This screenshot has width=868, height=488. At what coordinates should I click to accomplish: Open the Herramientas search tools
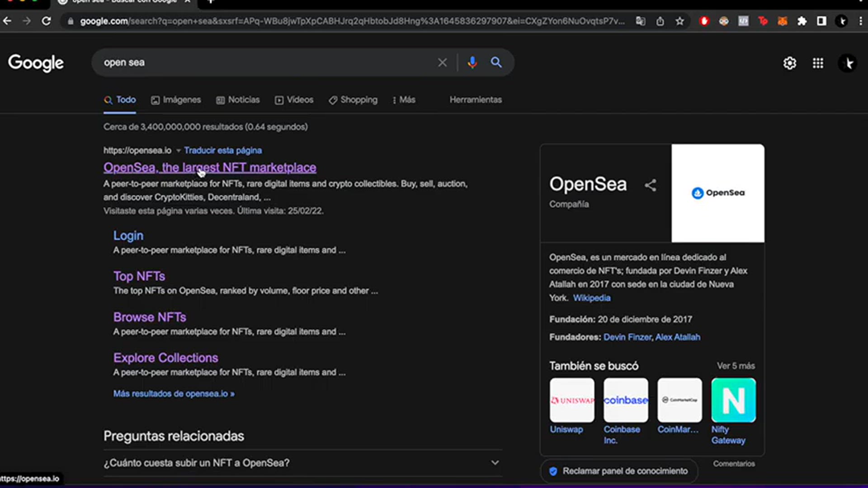pyautogui.click(x=475, y=100)
